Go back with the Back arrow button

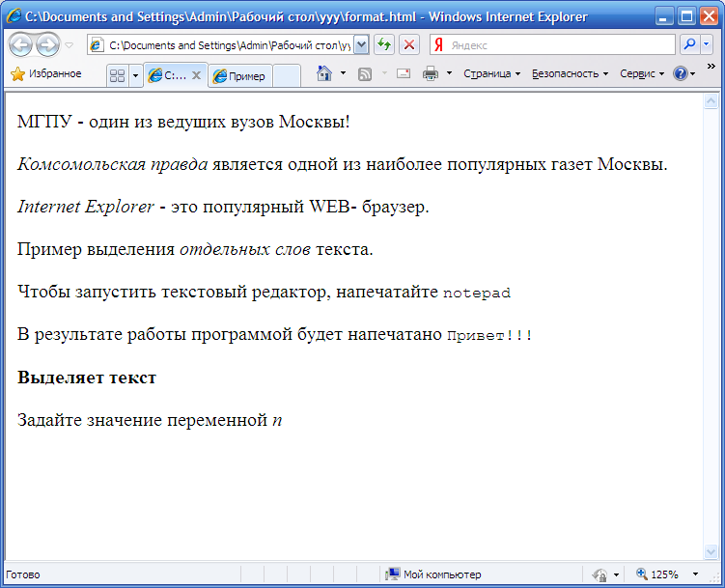pos(21,44)
